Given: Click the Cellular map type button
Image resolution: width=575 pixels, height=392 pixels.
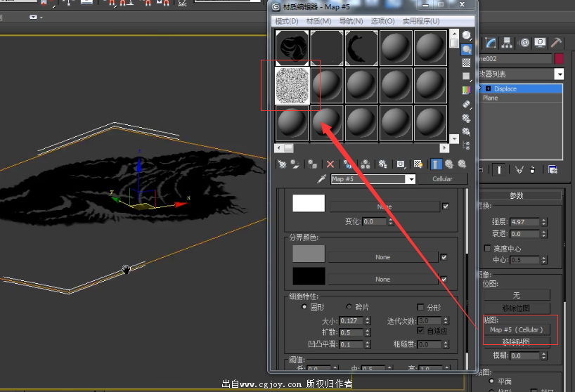Looking at the screenshot, I should 441,179.
